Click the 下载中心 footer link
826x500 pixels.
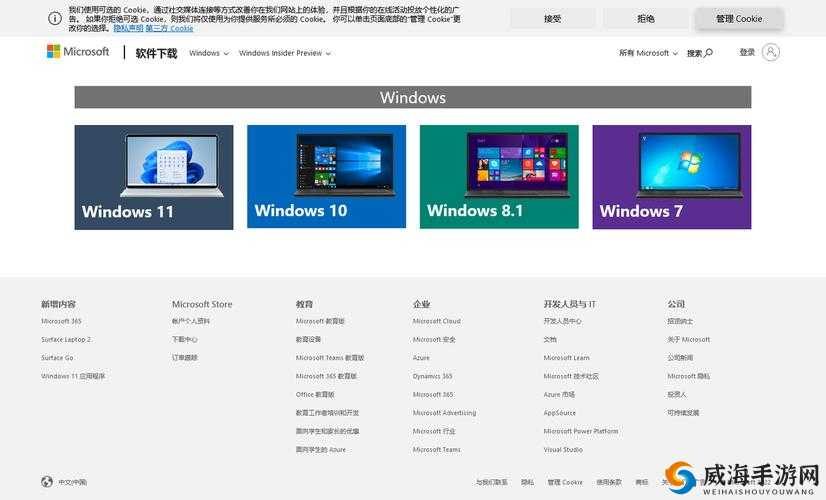[184, 339]
